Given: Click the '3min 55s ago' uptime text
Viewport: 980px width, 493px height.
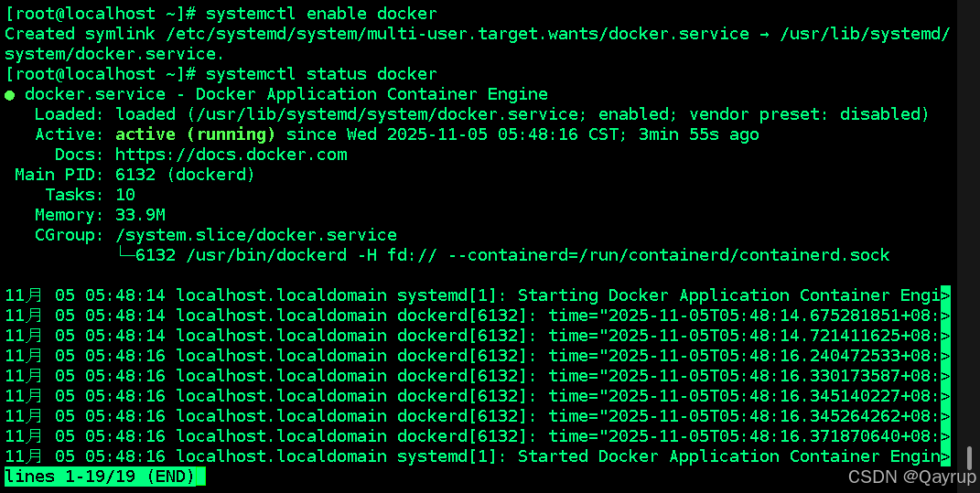Looking at the screenshot, I should 699,134.
